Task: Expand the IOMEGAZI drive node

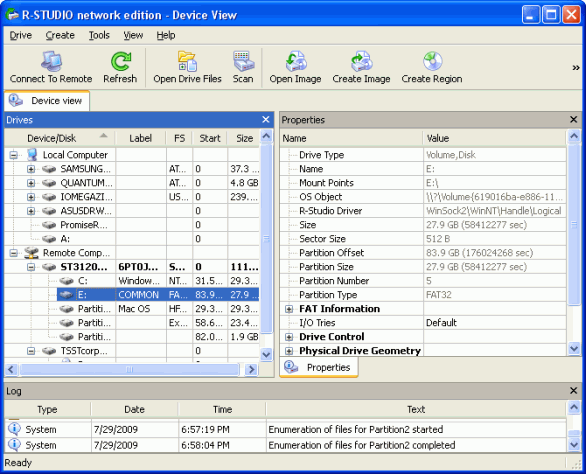Action: coord(31,197)
